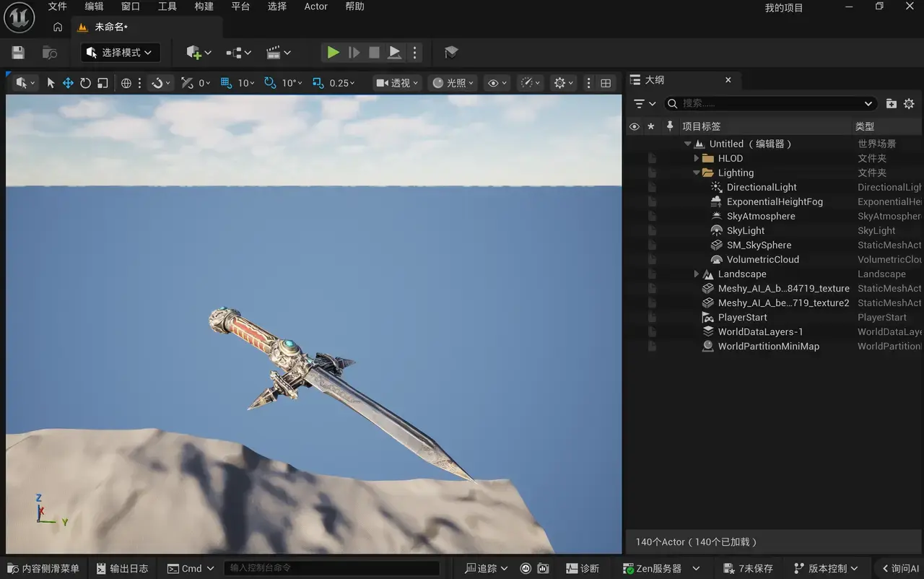Start play-in-editor with the green Play button
Viewport: 924px width, 579px height.
coord(333,52)
